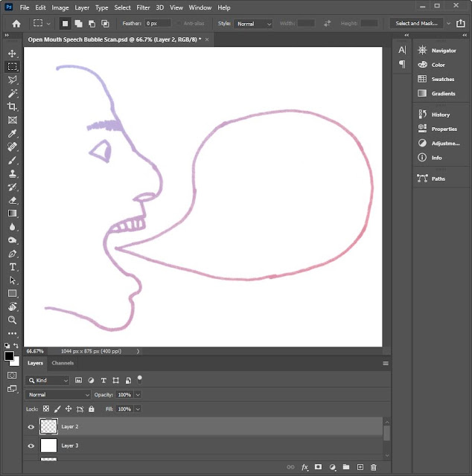Image resolution: width=472 pixels, height=476 pixels.
Task: Toggle Lock position
Action: point(68,409)
